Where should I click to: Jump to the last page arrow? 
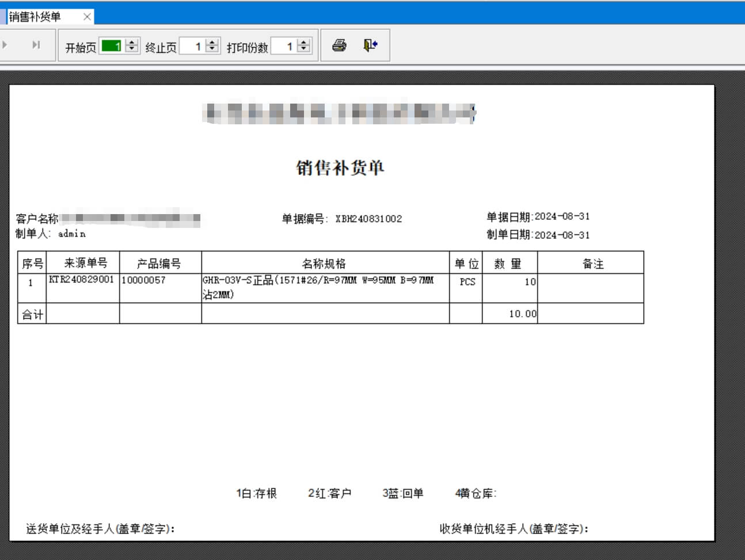click(36, 45)
